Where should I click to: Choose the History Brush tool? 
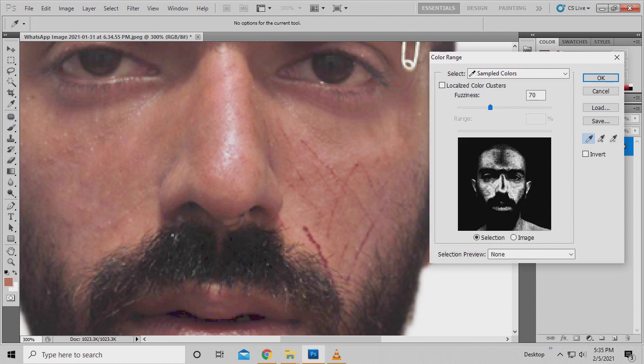coord(11,150)
